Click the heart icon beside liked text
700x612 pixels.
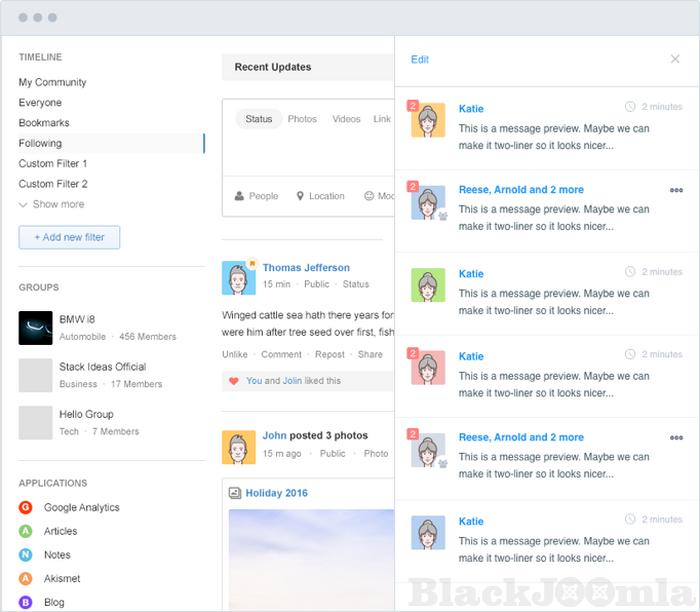234,381
